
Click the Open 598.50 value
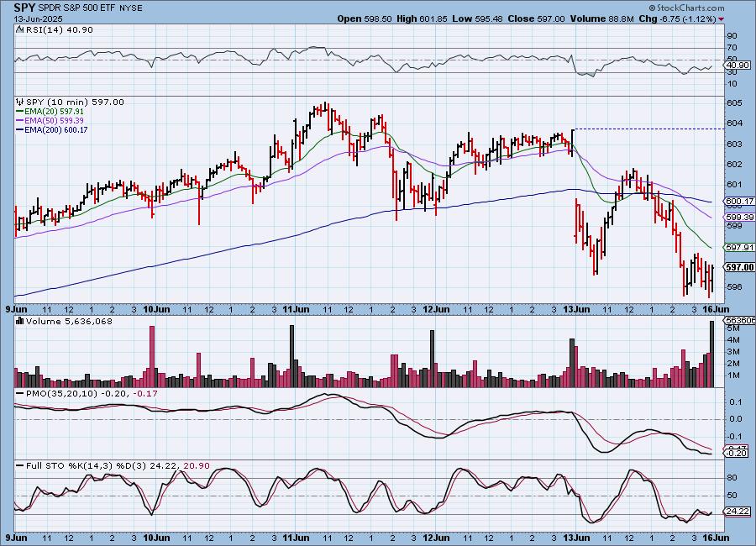(x=364, y=18)
